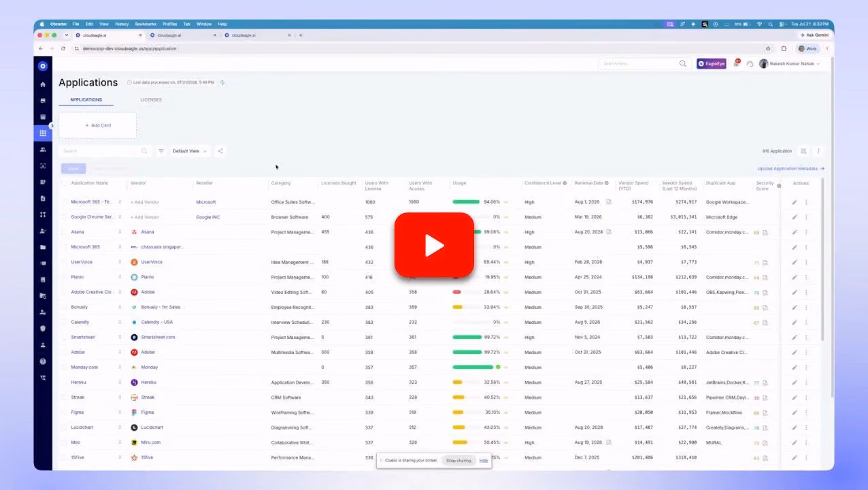Open the Default View dropdown
The width and height of the screenshot is (868, 490).
(x=190, y=151)
